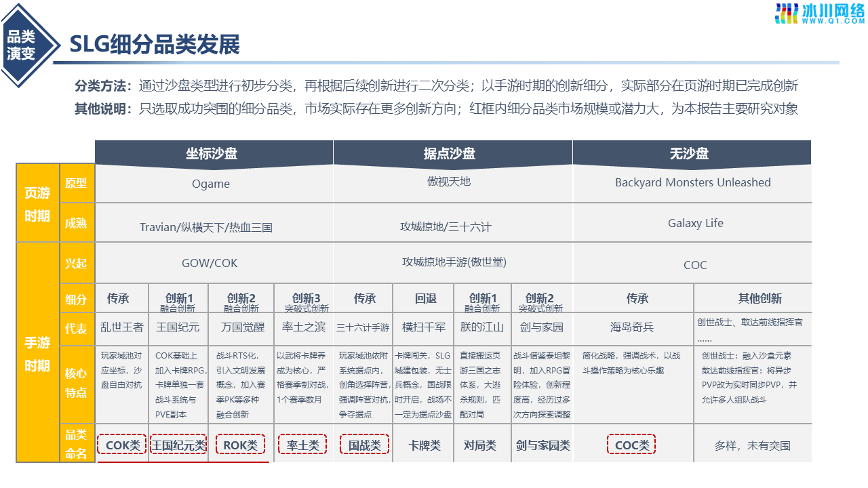
Task: Select the 王国纪元 game in 代表 row
Action: pyautogui.click(x=178, y=327)
